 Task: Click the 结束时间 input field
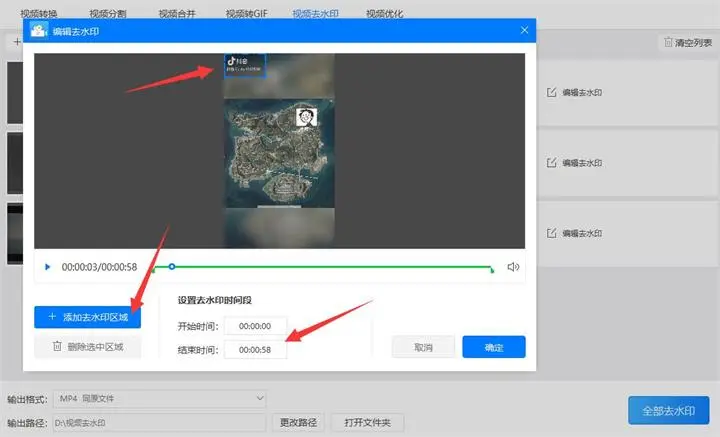click(x=255, y=350)
